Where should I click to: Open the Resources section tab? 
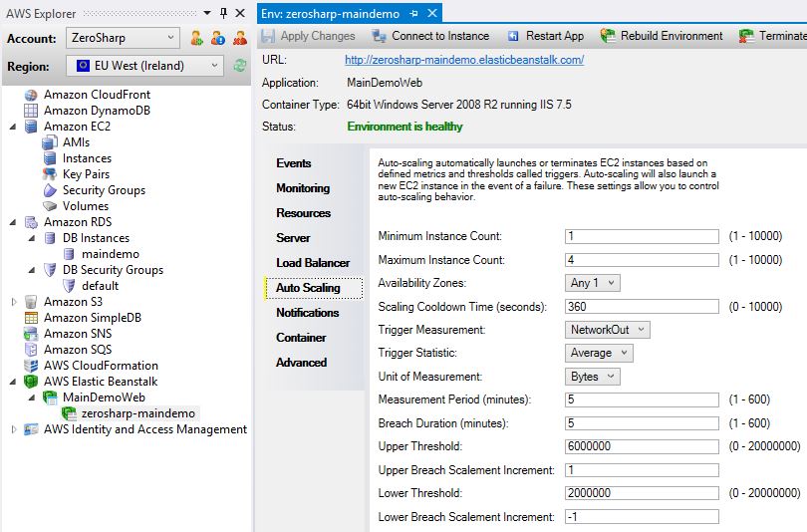tap(303, 213)
